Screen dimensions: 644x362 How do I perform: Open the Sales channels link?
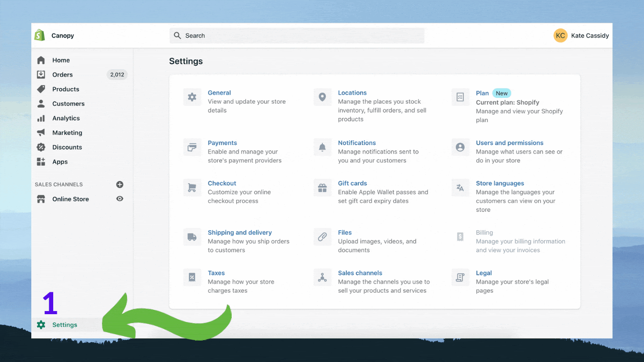click(x=360, y=273)
